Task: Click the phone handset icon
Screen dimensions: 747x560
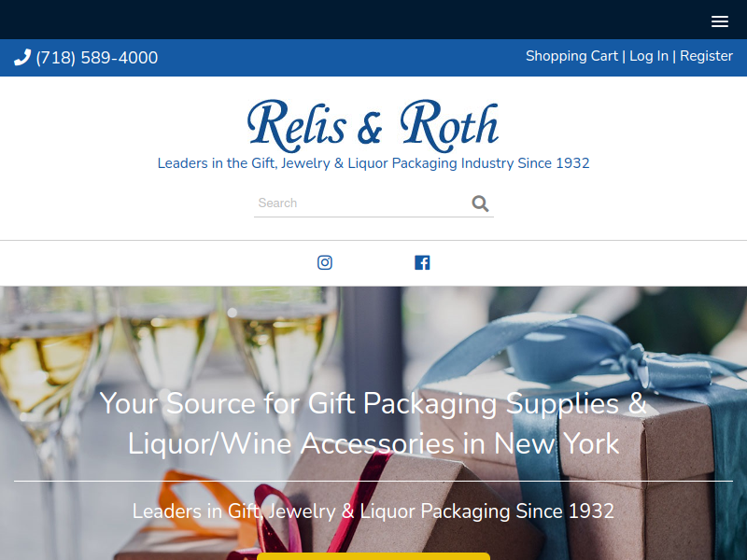Action: coord(22,57)
